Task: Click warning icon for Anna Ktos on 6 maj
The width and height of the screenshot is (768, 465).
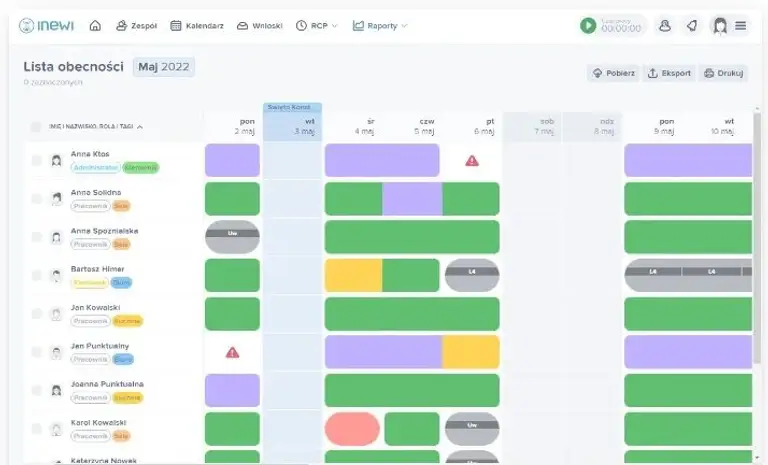Action: coord(472,160)
